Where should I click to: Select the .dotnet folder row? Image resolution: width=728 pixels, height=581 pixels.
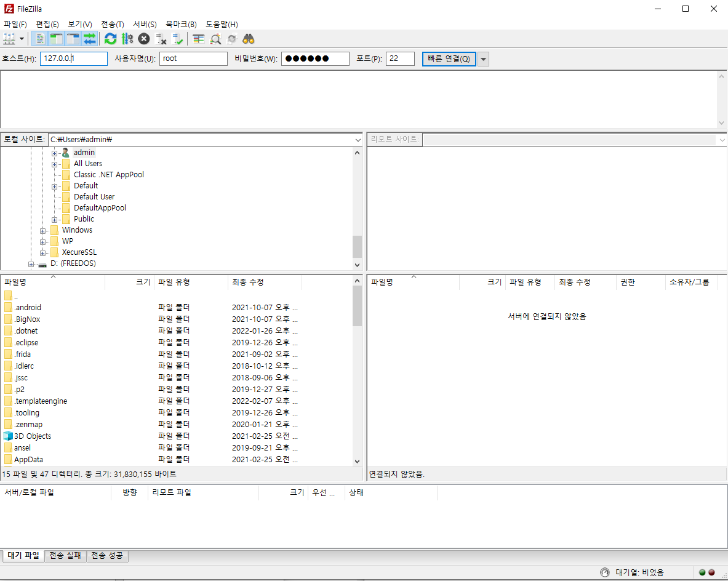(x=176, y=331)
